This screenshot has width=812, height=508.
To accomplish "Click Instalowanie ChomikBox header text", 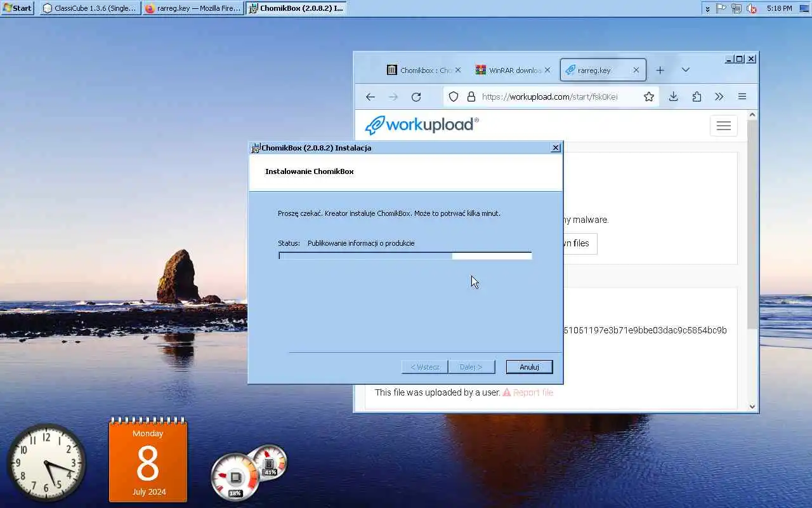I will [310, 171].
